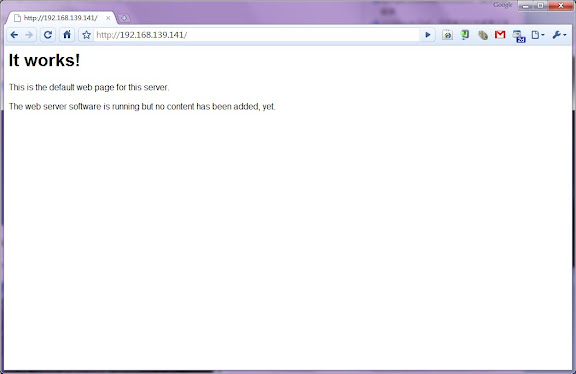Open the IE Tab extension icon
The height and width of the screenshot is (374, 576).
pos(447,35)
